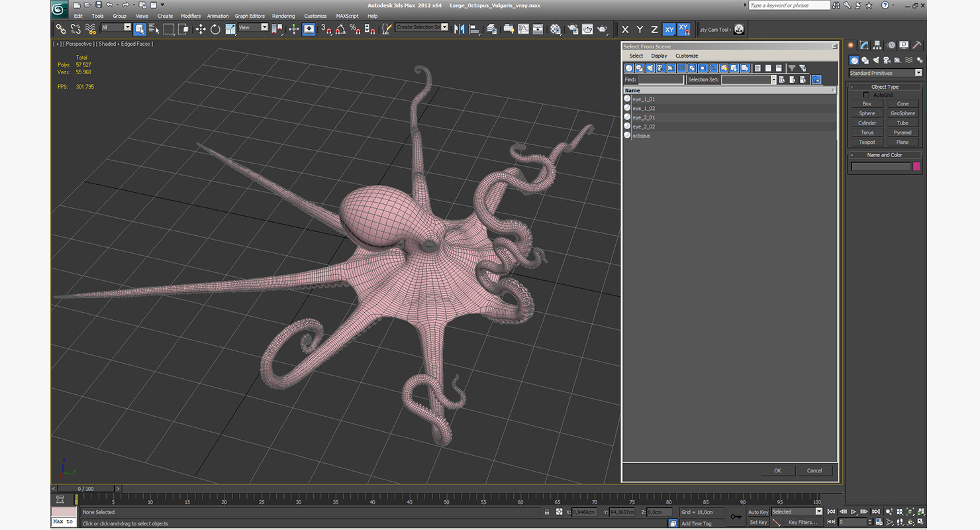
Task: Open the Material Editor icon
Action: pos(556,29)
